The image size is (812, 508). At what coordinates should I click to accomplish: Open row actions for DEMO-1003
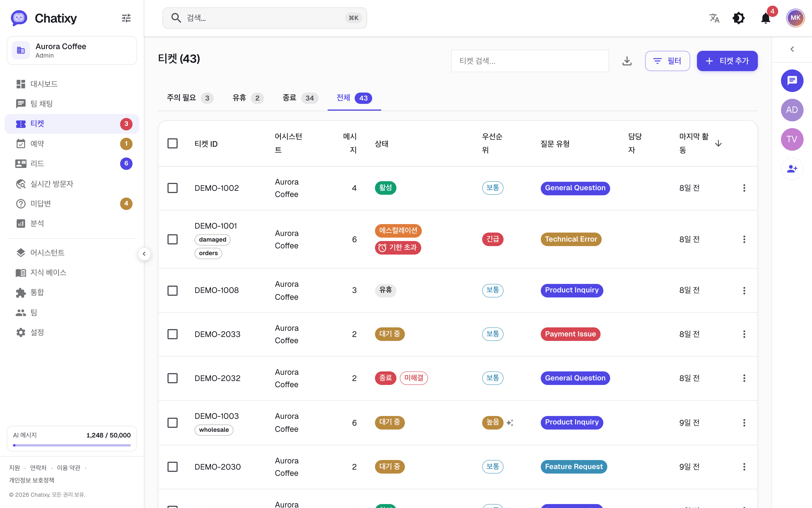[x=744, y=423]
